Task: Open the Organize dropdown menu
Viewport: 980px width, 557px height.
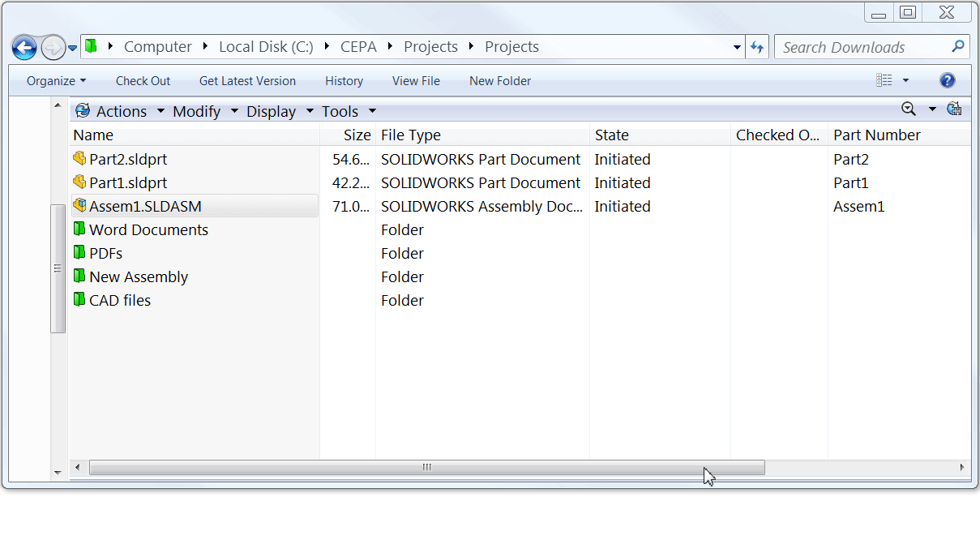Action: coord(56,81)
